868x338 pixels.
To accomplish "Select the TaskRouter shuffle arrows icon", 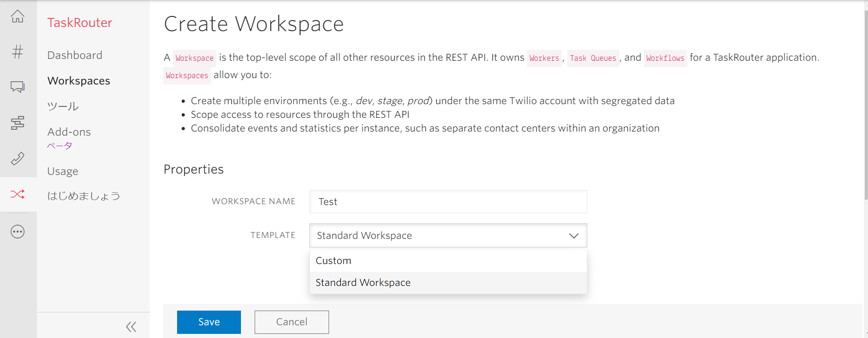I will 18,194.
